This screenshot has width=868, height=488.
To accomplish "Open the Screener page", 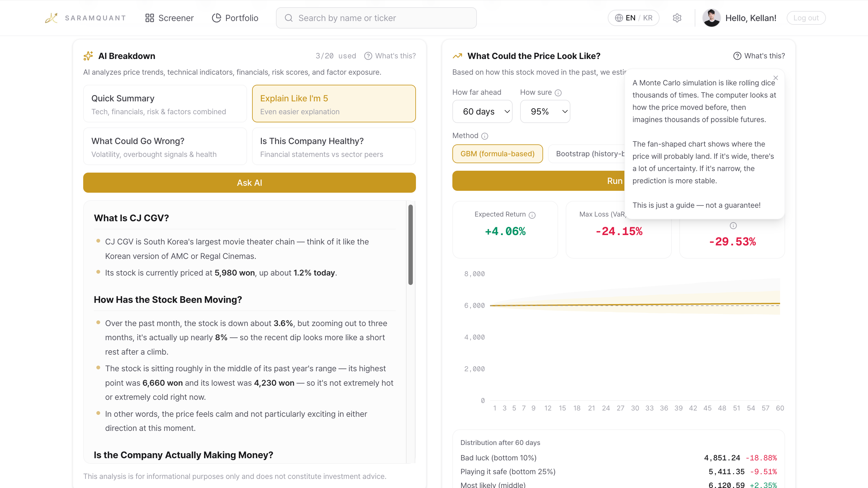I will click(x=170, y=18).
